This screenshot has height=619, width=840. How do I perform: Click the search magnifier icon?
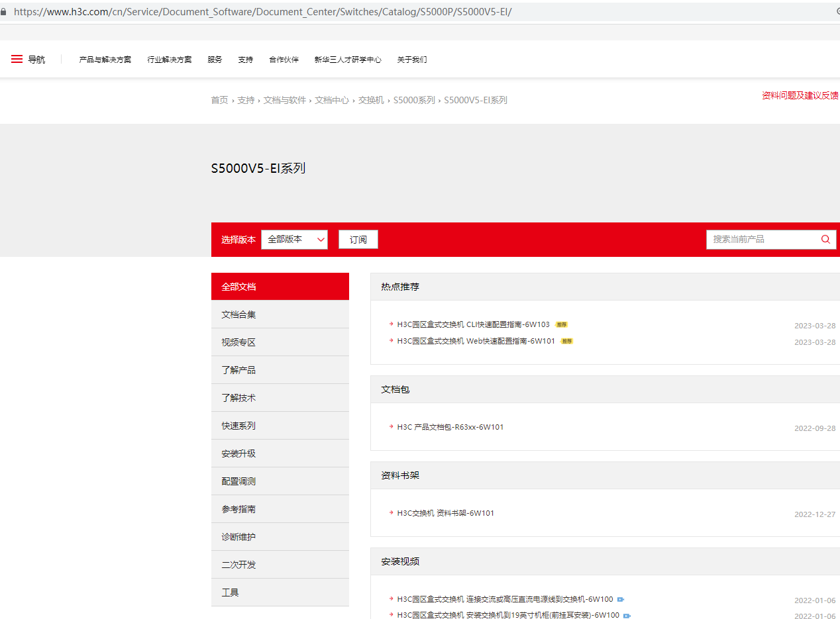pyautogui.click(x=825, y=240)
